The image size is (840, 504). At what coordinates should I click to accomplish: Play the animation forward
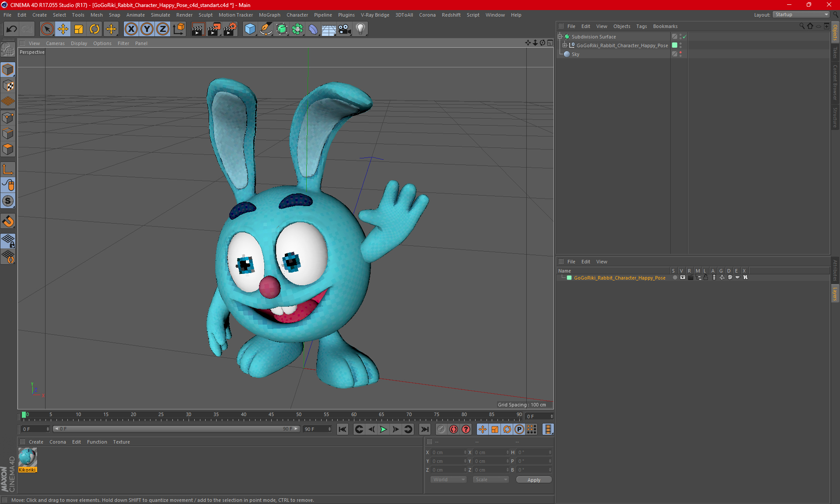point(383,429)
